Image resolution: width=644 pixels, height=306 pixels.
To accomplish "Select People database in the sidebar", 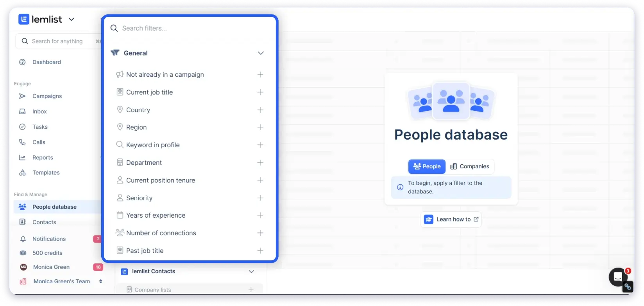I will (58, 207).
